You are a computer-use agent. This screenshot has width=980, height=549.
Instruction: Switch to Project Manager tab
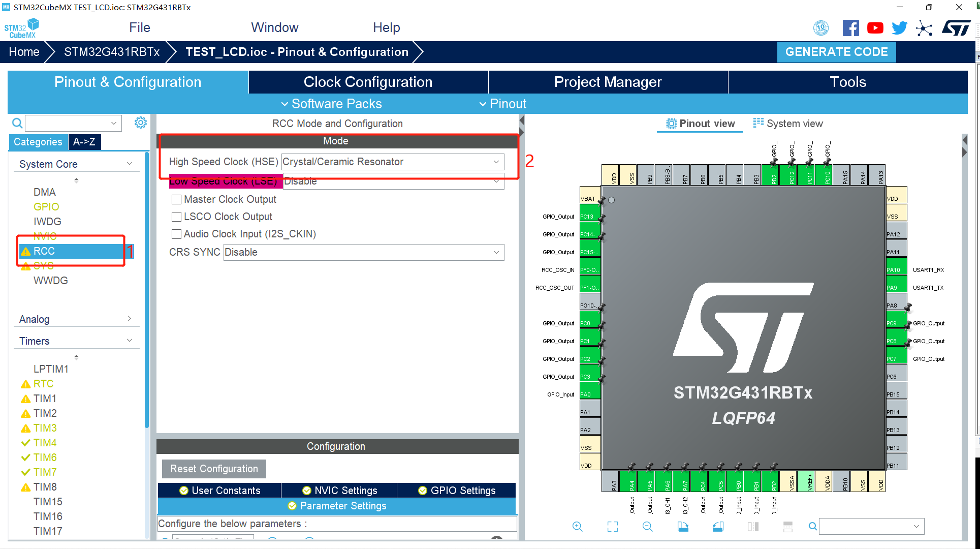pos(608,82)
